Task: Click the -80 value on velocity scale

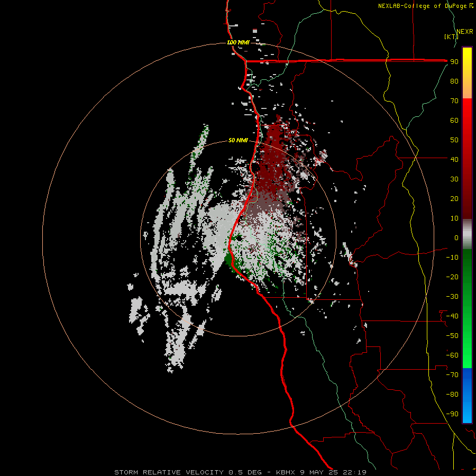Action: pyautogui.click(x=452, y=395)
